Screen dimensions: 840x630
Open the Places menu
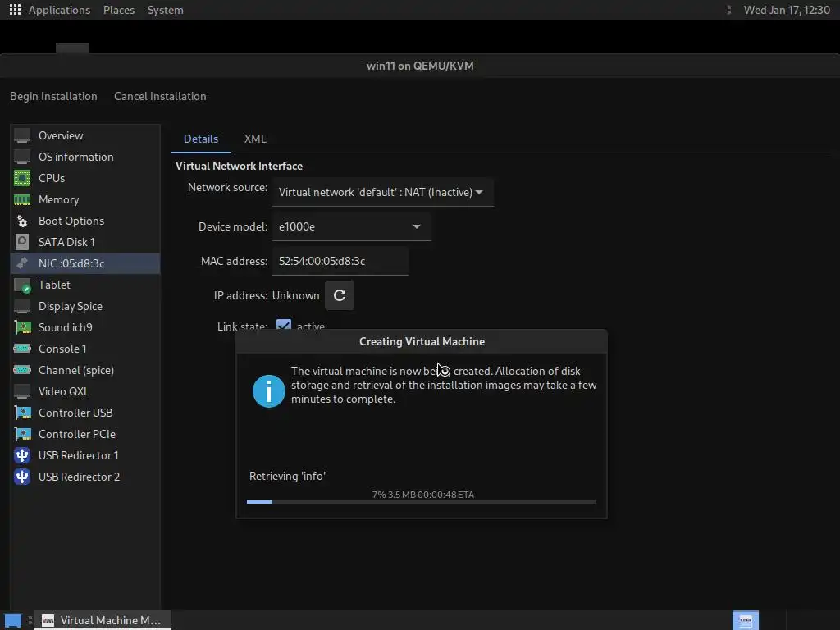pos(119,10)
